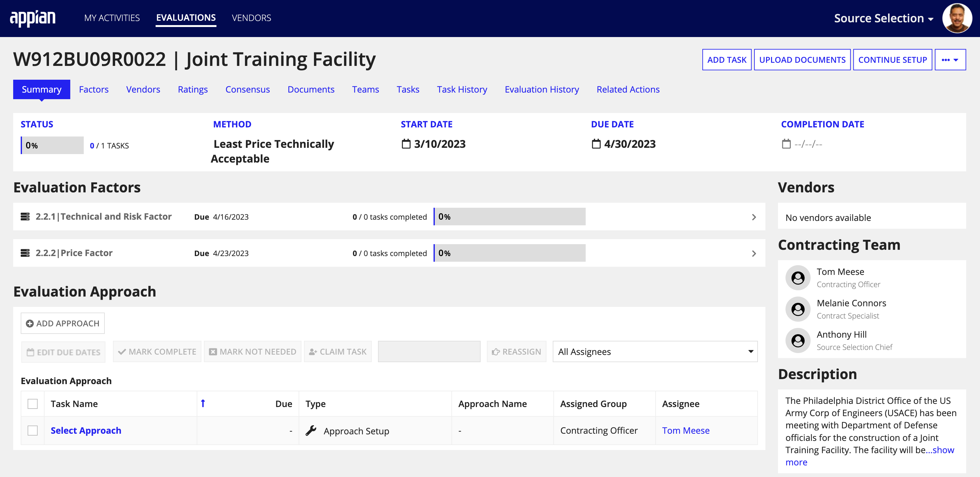Switch to the Factors tab
Screen dimensions: 980x477
(93, 89)
